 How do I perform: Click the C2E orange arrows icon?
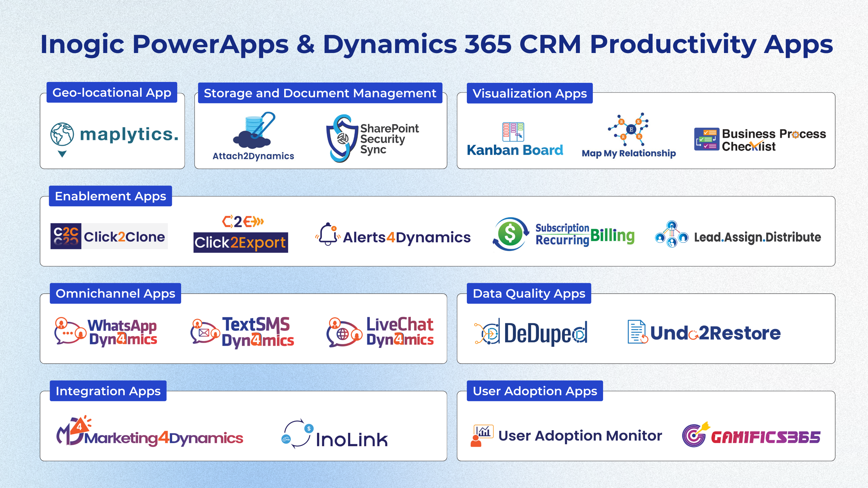point(243,222)
